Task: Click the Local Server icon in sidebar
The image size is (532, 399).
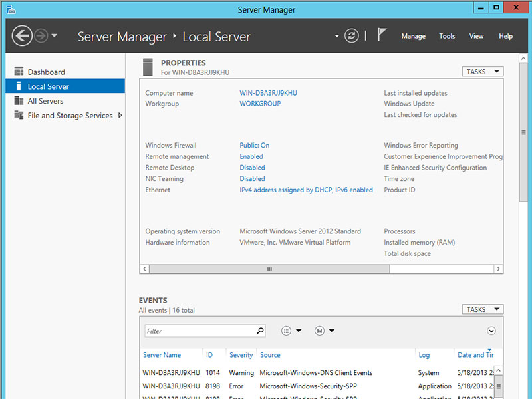Action: tap(19, 86)
